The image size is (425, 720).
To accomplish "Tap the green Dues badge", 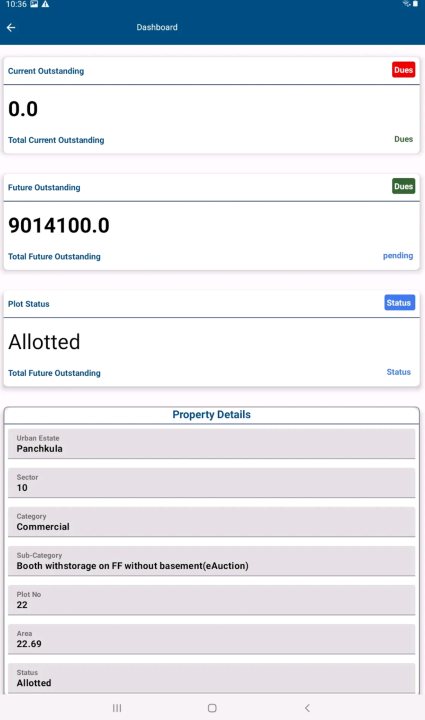I will pyautogui.click(x=403, y=186).
